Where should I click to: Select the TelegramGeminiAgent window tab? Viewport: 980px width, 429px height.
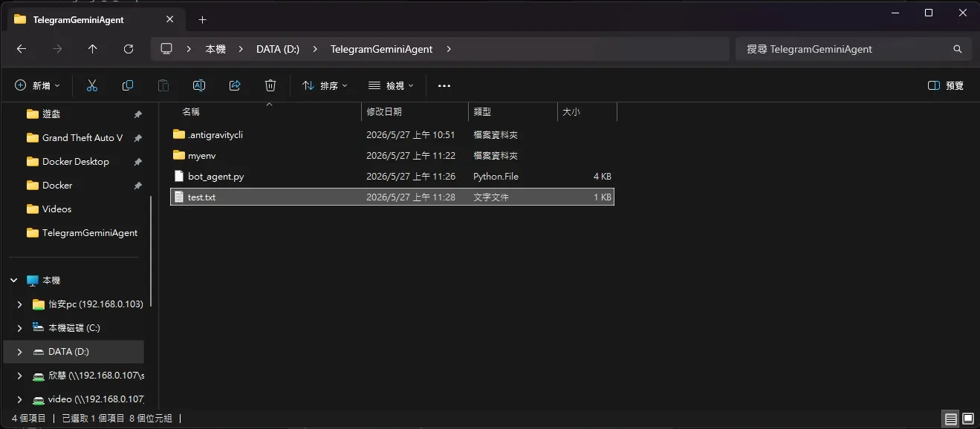click(x=97, y=19)
